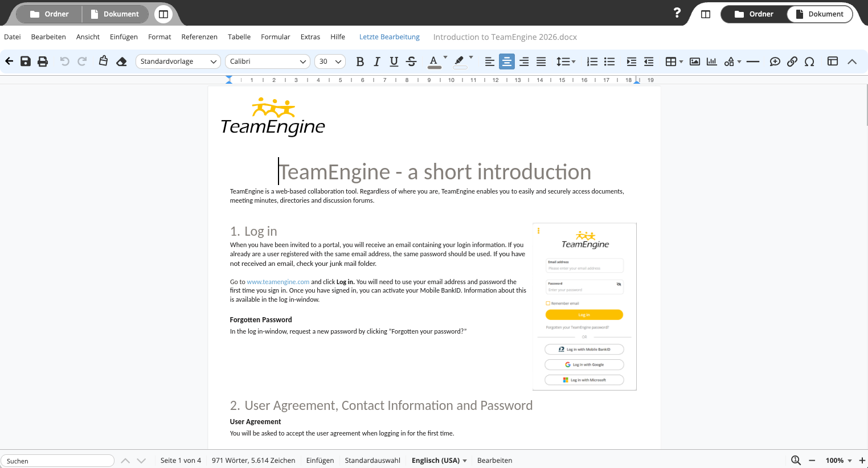Open the Ansicht menu
868x468 pixels.
(x=88, y=37)
